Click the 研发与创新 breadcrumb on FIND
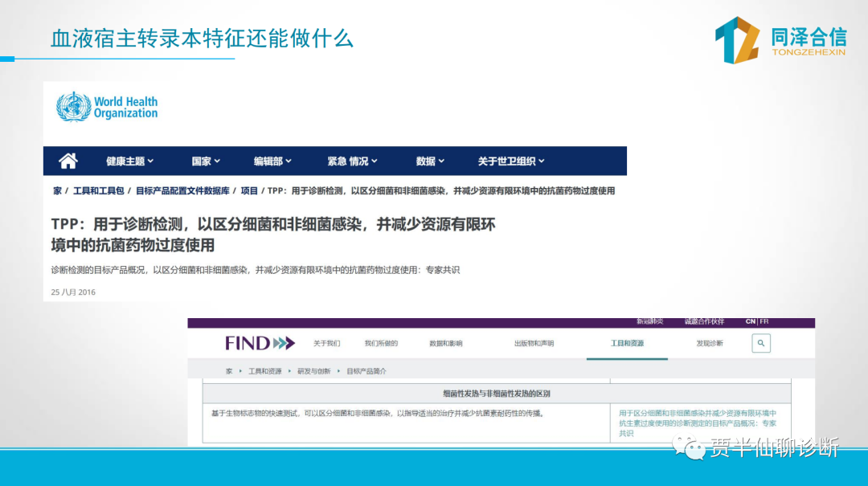The height and width of the screenshot is (486, 868). click(x=314, y=371)
